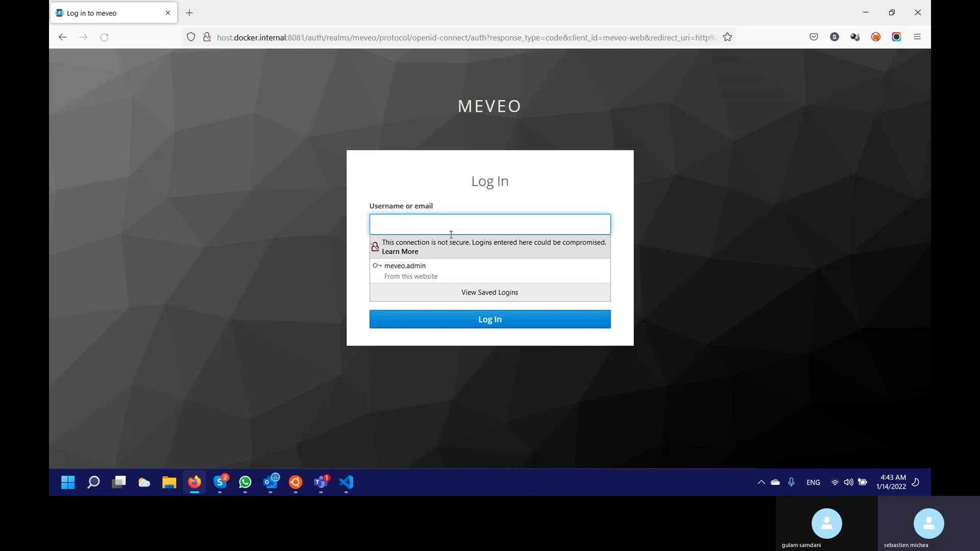This screenshot has height=551, width=980.
Task: Show insecure connection lock info
Action: pos(207,37)
